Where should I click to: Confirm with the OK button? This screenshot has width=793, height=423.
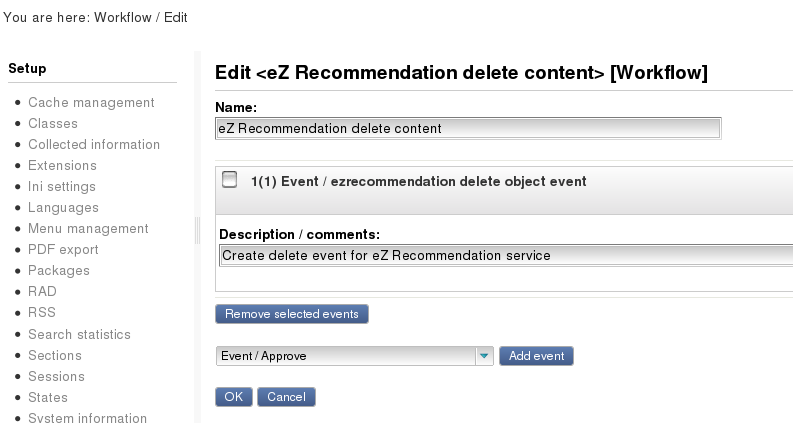coord(234,397)
